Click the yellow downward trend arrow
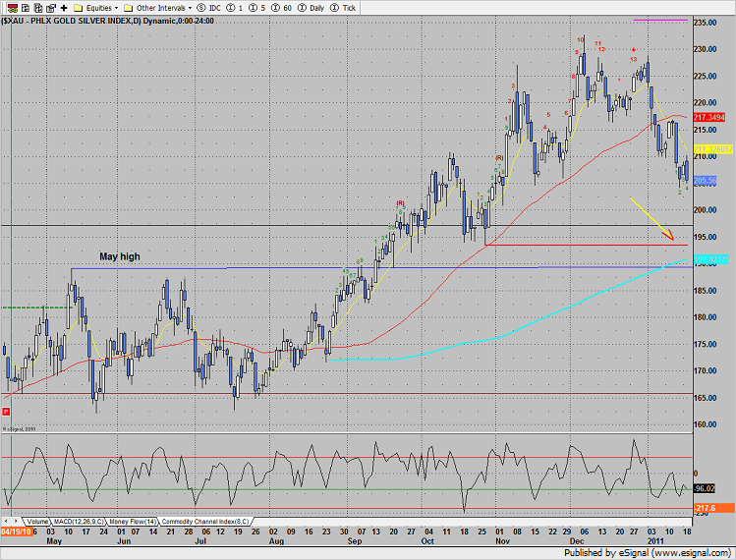This screenshot has width=736, height=560. click(651, 220)
